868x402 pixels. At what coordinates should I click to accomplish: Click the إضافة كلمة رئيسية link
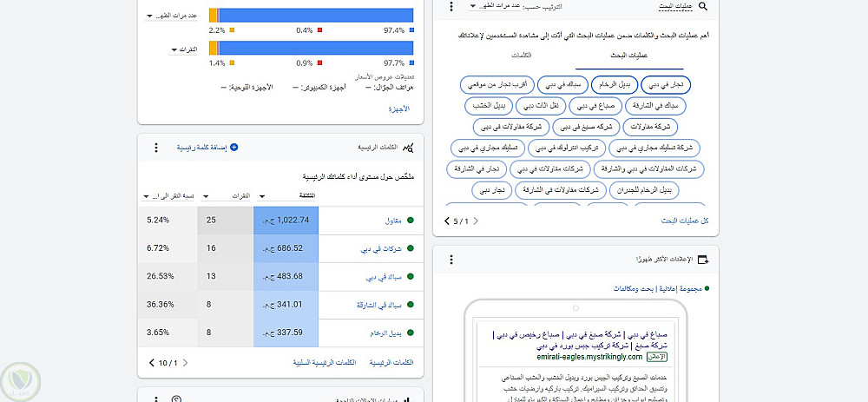[202, 148]
